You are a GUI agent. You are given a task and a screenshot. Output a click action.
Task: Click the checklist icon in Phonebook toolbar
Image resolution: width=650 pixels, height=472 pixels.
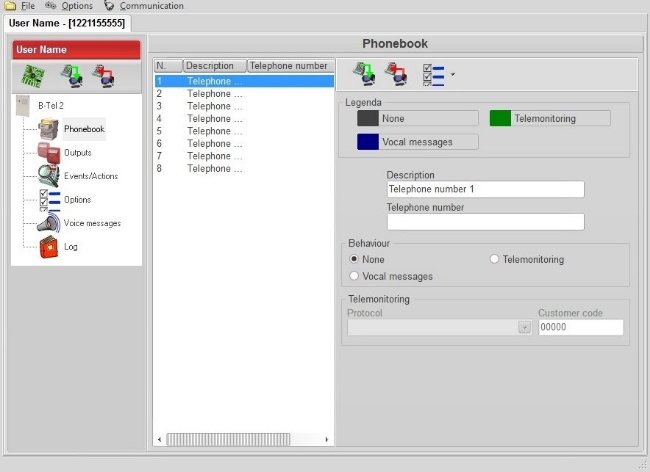434,75
